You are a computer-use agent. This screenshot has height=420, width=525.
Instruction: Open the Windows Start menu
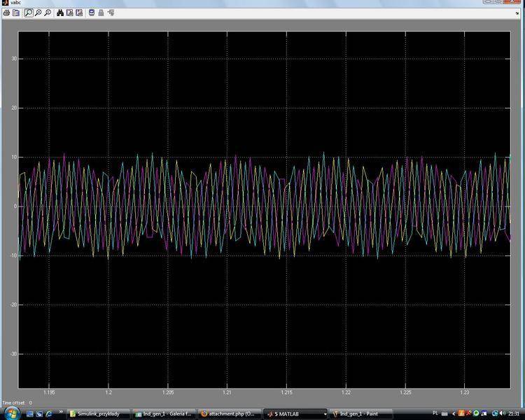point(11,413)
